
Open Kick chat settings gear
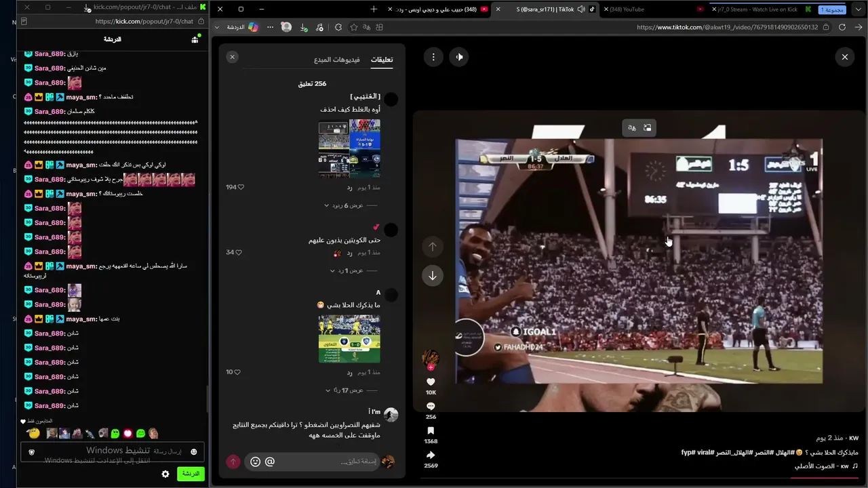[x=165, y=474]
